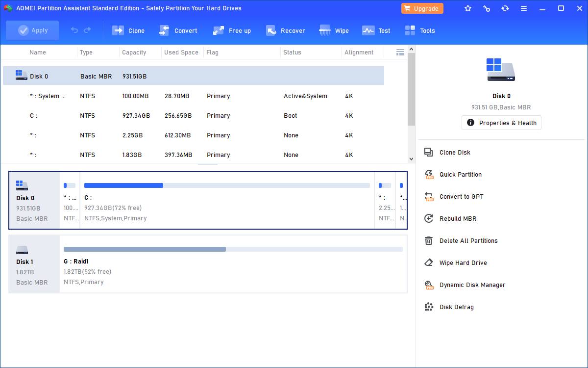Click the scroll down arrow of partition list
Viewport: 588px width, 368px height.
pos(412,159)
